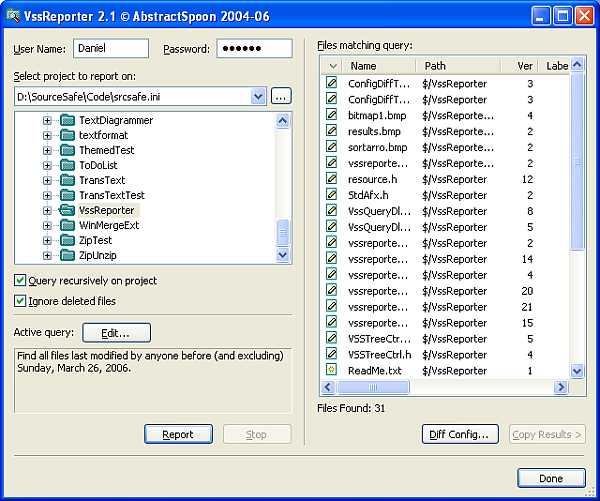Click the project tree scrollbar thumb

pos(283,233)
